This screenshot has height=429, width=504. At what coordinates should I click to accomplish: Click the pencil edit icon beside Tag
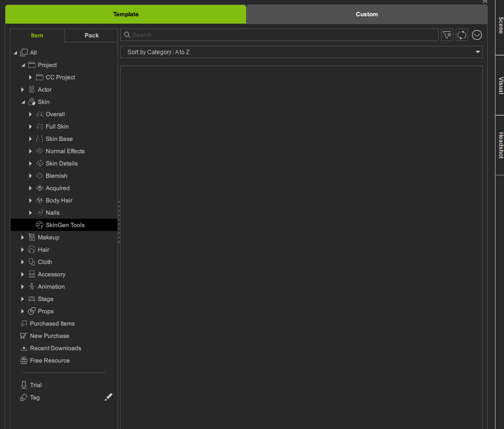coord(108,397)
